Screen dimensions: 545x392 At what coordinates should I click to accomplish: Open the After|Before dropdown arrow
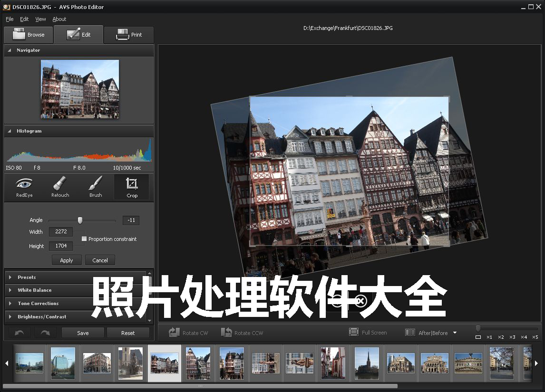coord(455,333)
